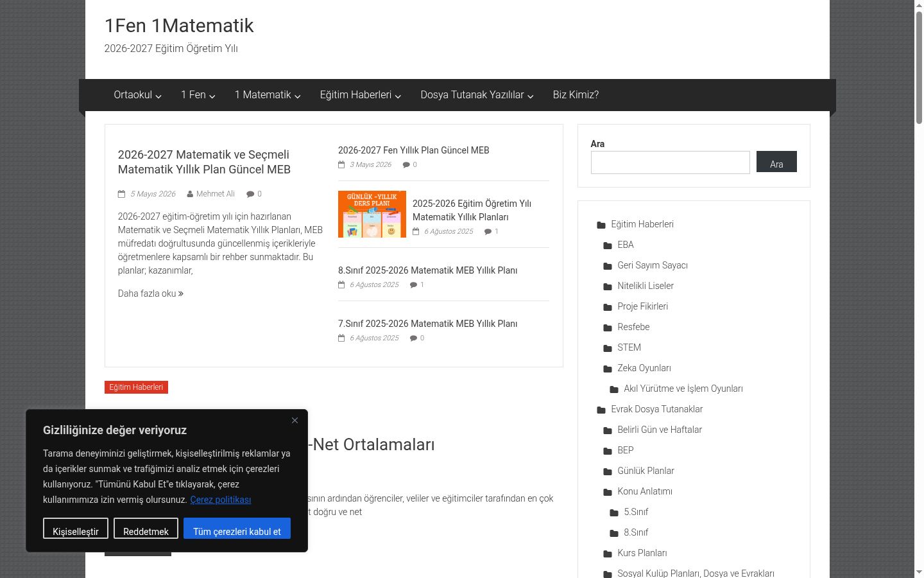
Task: Click the folder icon beside Eğitim Haberleri
Action: [x=601, y=225]
